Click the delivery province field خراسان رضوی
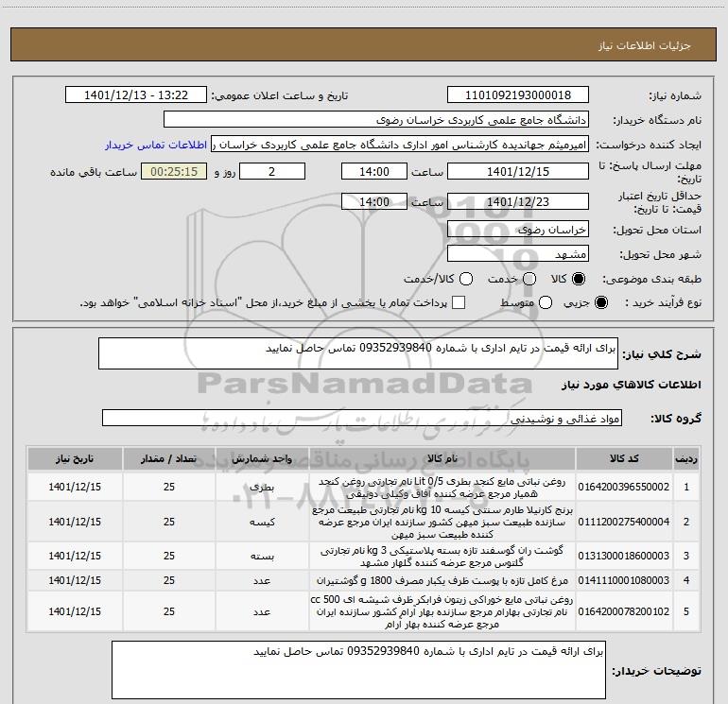Image resolution: width=728 pixels, height=704 pixels. (x=518, y=230)
